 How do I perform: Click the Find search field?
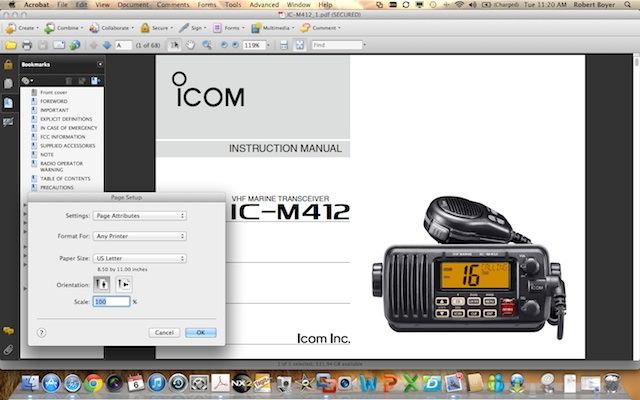coord(337,45)
